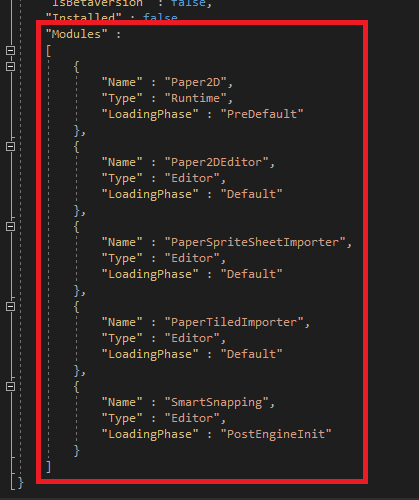Click the "Paper2D" name value
The height and width of the screenshot is (500, 419).
(x=196, y=82)
